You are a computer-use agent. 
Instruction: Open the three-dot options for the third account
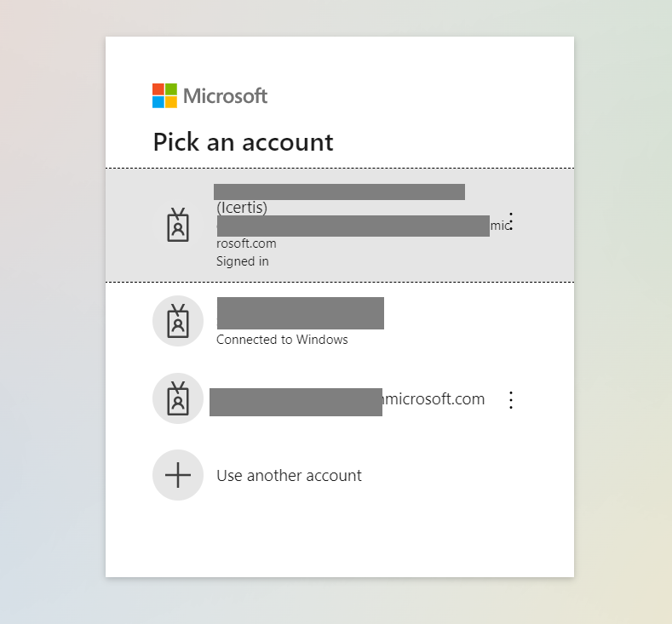tap(511, 400)
